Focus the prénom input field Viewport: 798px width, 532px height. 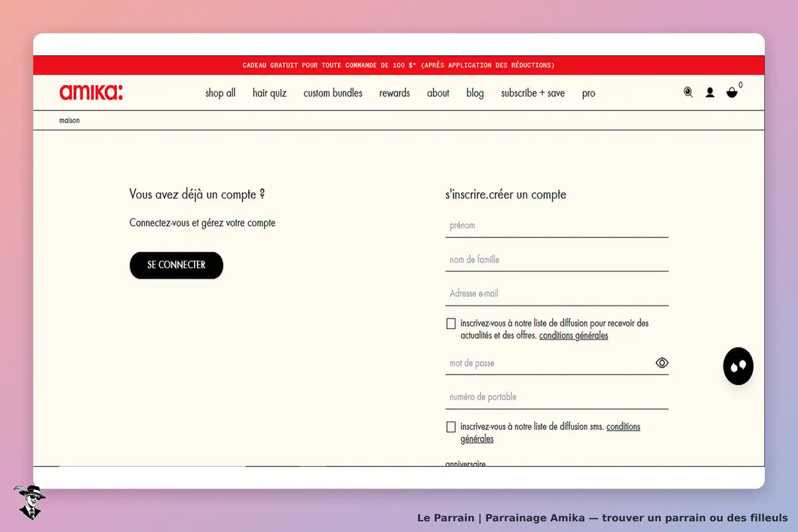(x=557, y=225)
